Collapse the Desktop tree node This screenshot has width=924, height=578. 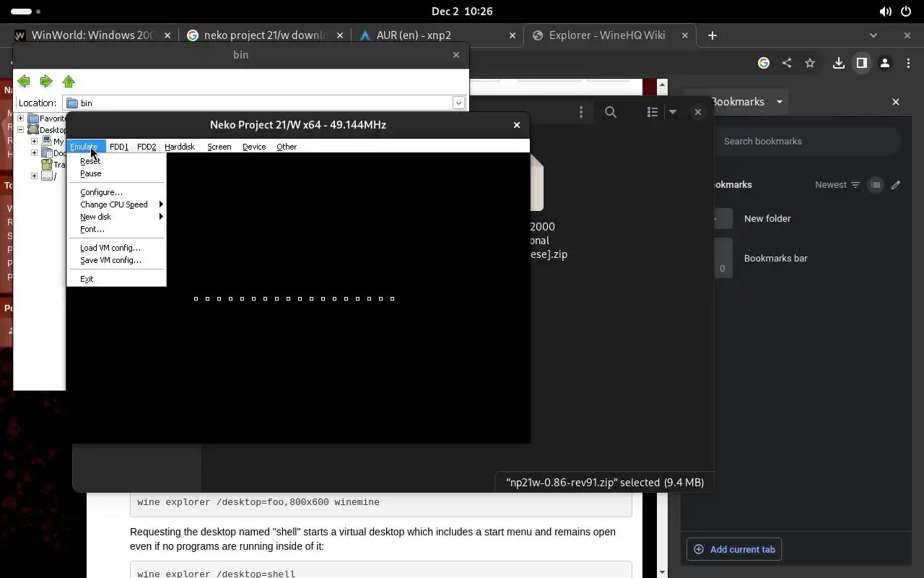(x=21, y=130)
